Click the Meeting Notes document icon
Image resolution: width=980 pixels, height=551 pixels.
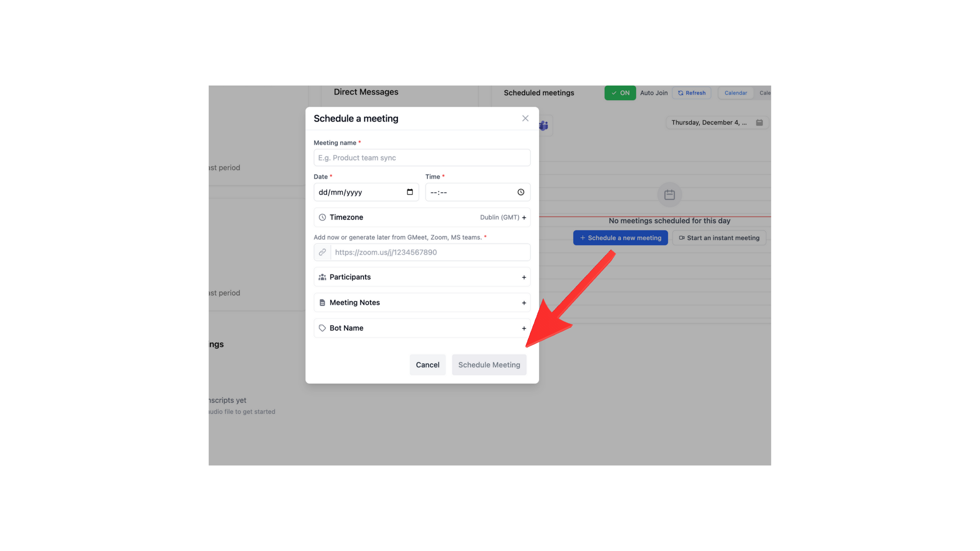[x=322, y=302]
